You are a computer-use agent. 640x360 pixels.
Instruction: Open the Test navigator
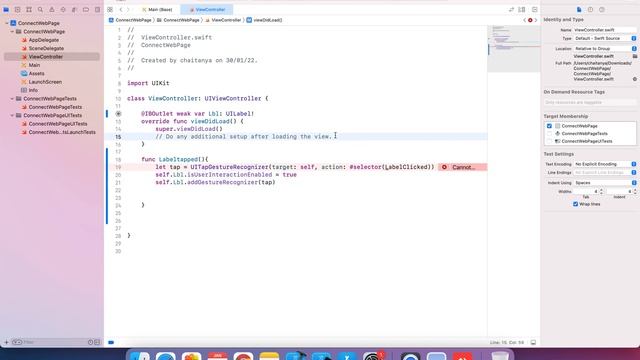[x=63, y=9]
